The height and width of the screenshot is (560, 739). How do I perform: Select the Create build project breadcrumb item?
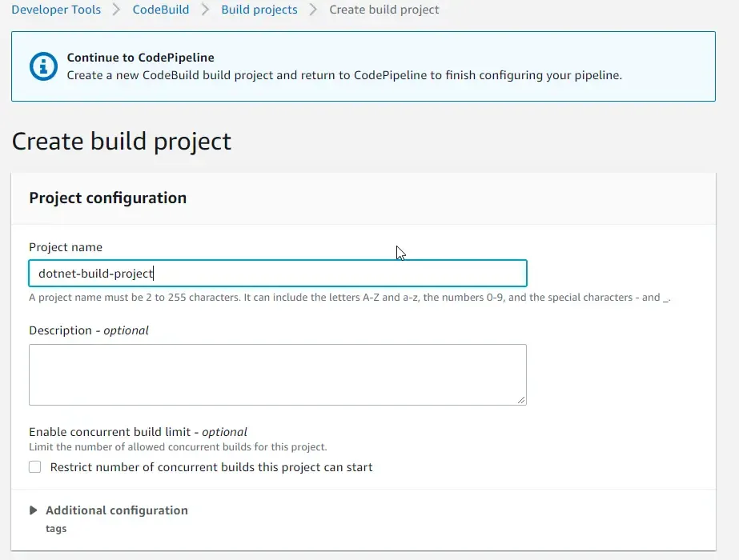point(384,10)
